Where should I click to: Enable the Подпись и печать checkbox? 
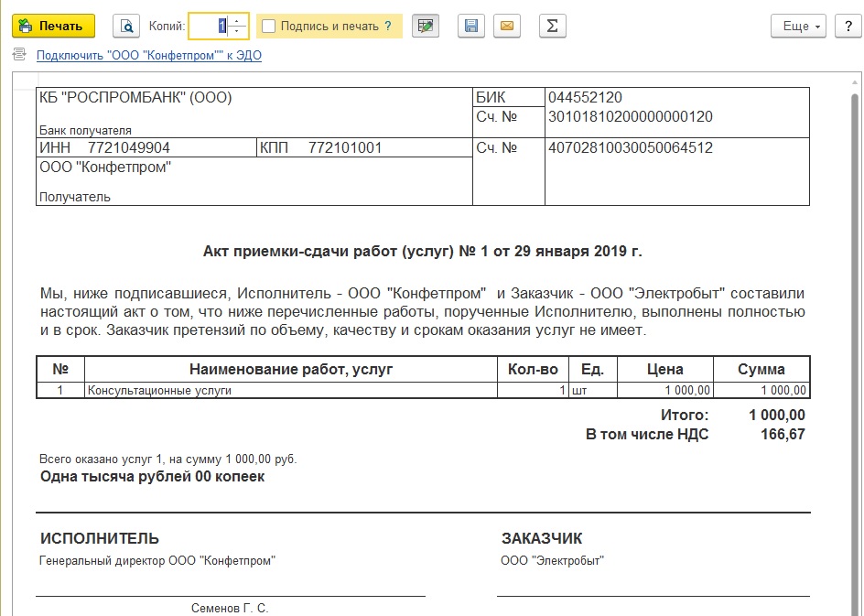(268, 26)
